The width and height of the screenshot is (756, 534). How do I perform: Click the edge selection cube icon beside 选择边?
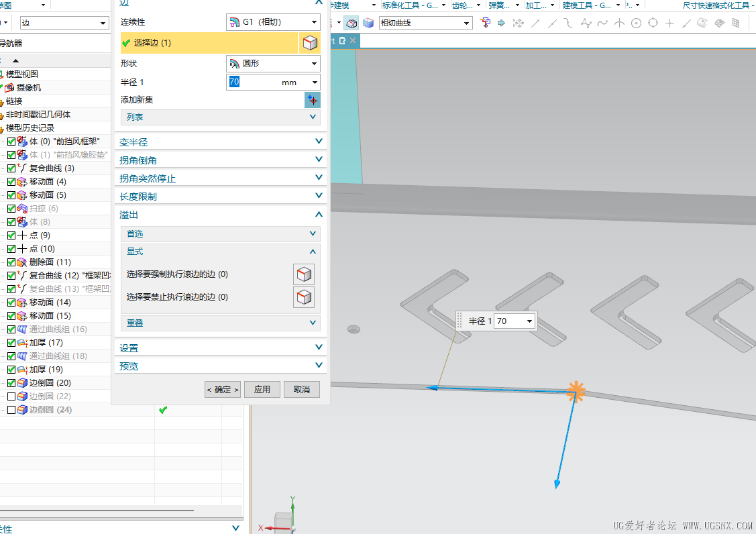pos(309,43)
